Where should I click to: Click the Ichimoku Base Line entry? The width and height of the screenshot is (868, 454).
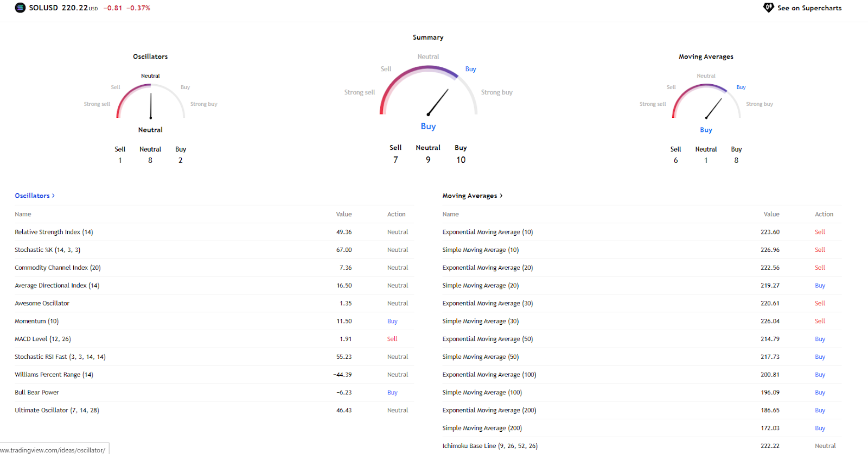[x=489, y=446]
